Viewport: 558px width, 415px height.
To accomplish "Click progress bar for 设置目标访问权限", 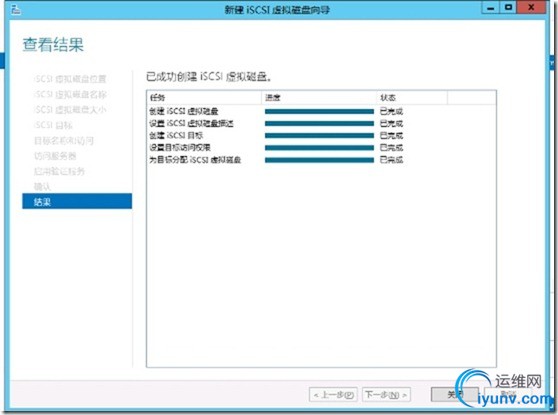I will click(x=319, y=148).
